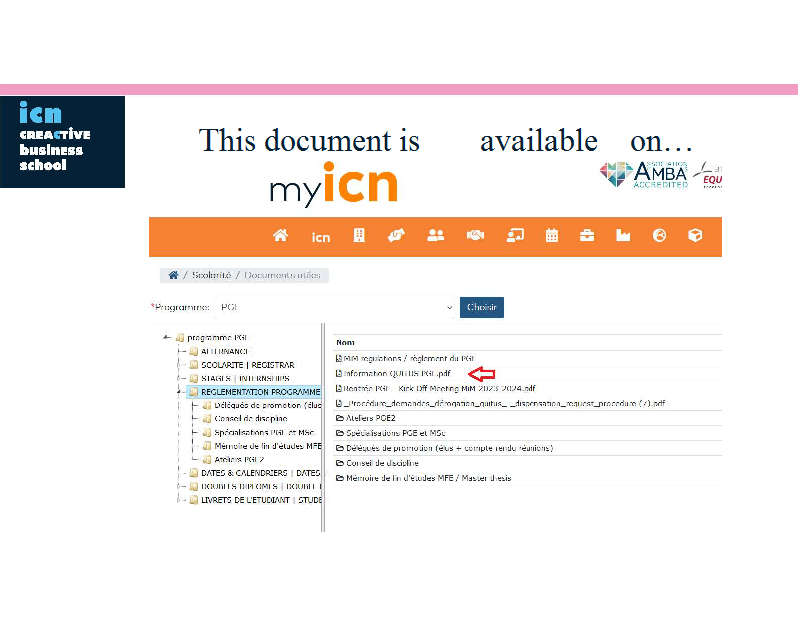Expand the STAGES | INTERNSHIPS node arrow
The image size is (800, 618).
(x=180, y=378)
